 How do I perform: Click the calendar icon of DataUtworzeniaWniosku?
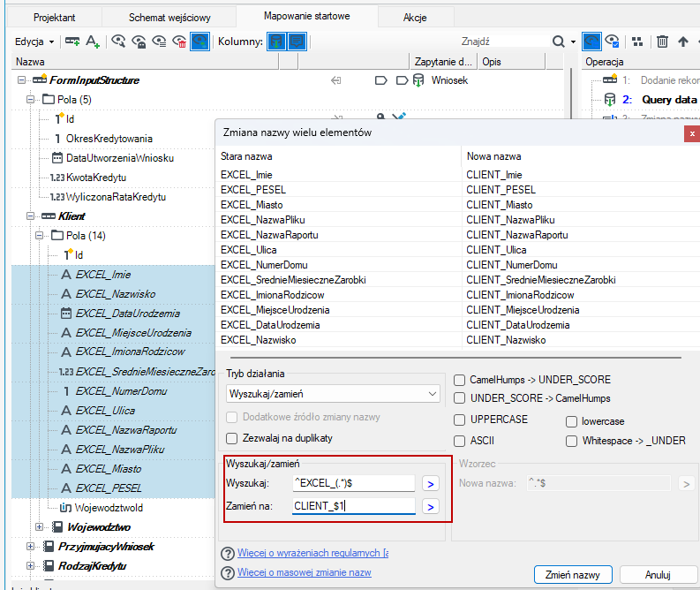[57, 158]
